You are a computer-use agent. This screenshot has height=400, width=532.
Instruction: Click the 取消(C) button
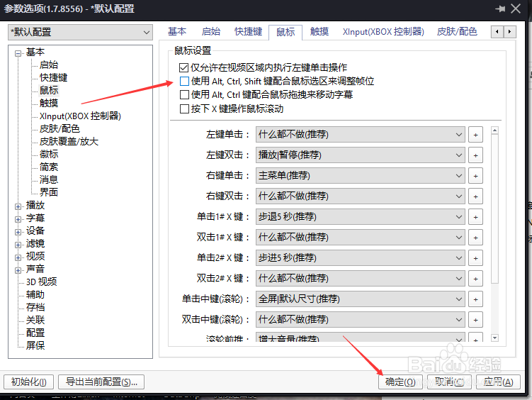[x=449, y=382]
